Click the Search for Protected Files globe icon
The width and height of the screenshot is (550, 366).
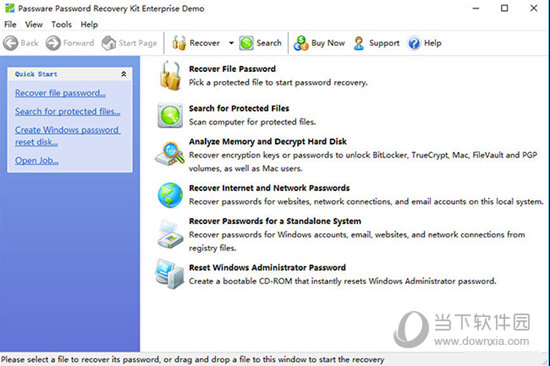pos(170,115)
